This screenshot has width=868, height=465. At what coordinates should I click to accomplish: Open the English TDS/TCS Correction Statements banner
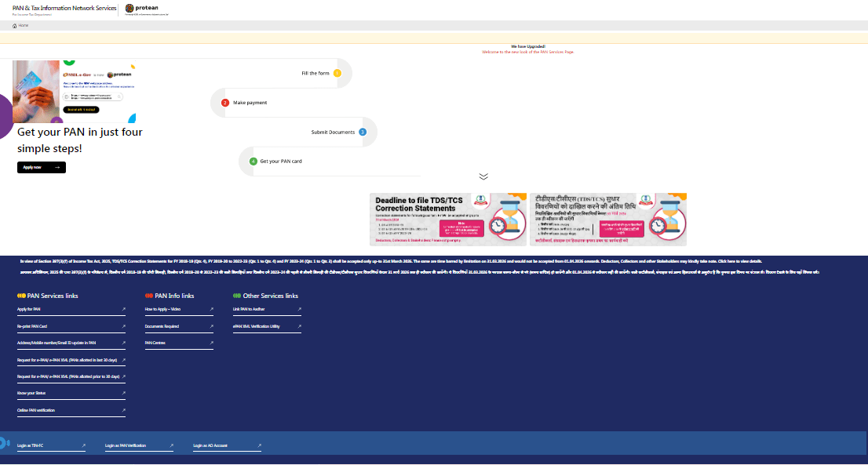coord(448,220)
